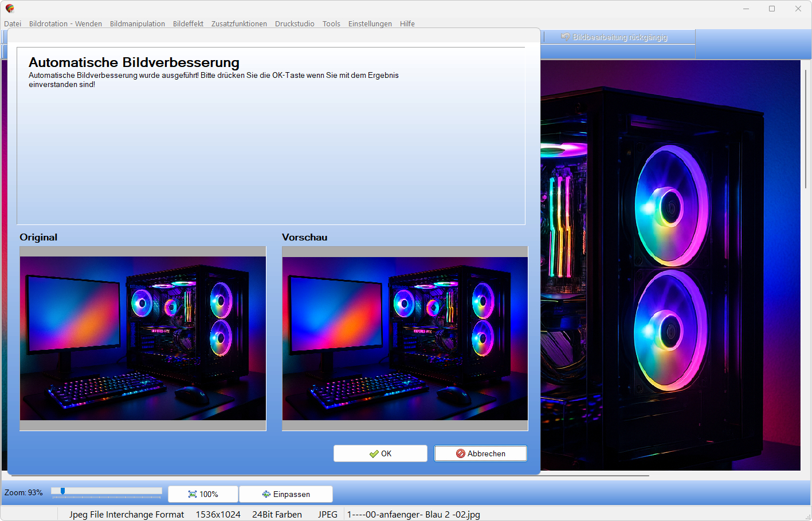Fit image using the Einpassen button
The width and height of the screenshot is (812, 521).
285,494
